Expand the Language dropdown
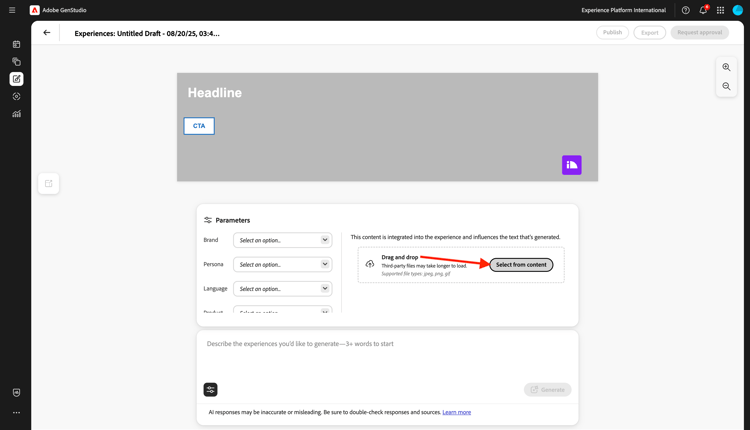Image resolution: width=750 pixels, height=430 pixels. coord(283,289)
